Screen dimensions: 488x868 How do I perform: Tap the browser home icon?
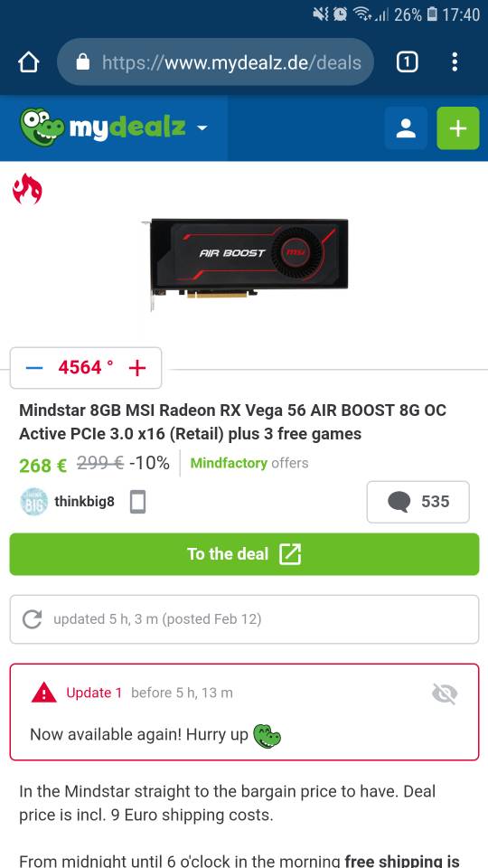click(x=29, y=62)
